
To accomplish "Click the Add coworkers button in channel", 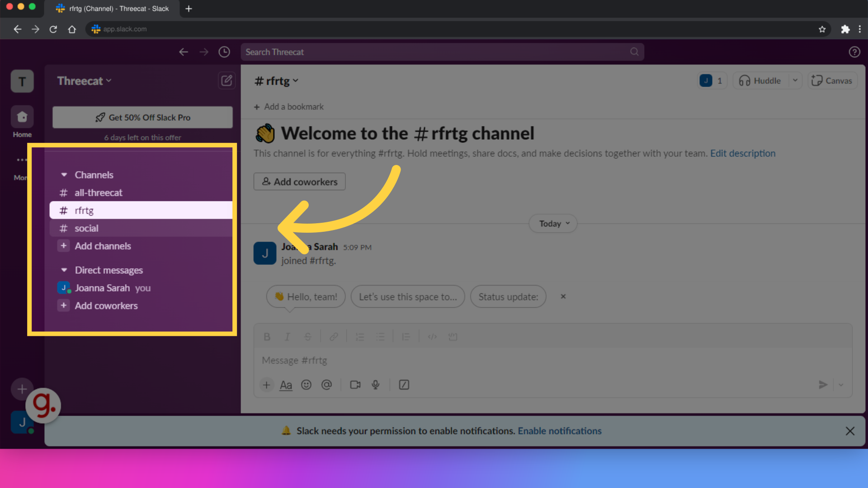I will [299, 182].
